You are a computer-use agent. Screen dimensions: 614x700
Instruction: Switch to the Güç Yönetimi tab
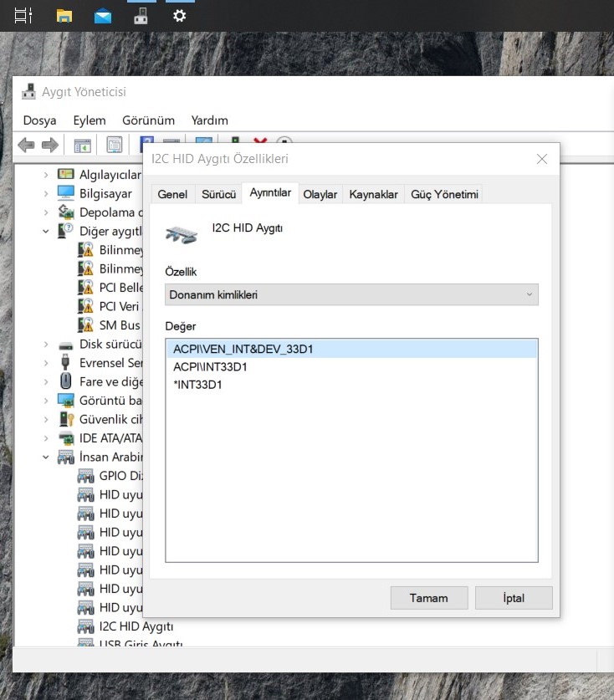point(444,194)
